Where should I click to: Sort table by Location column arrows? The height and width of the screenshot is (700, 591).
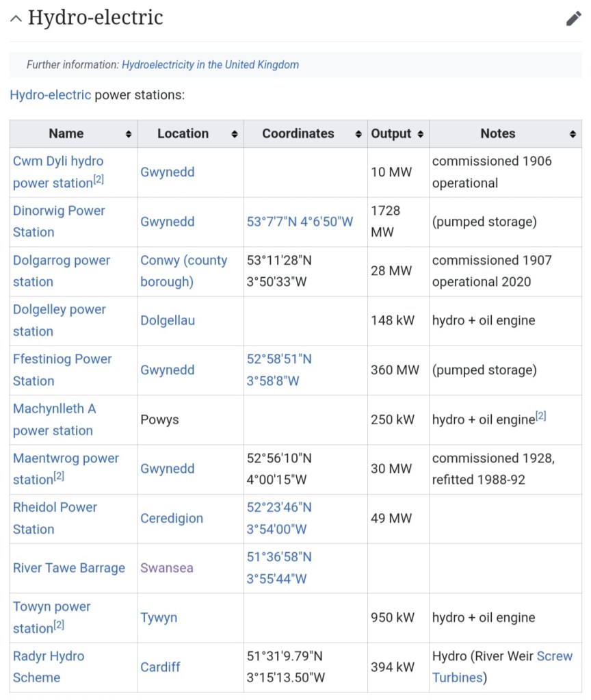click(235, 134)
